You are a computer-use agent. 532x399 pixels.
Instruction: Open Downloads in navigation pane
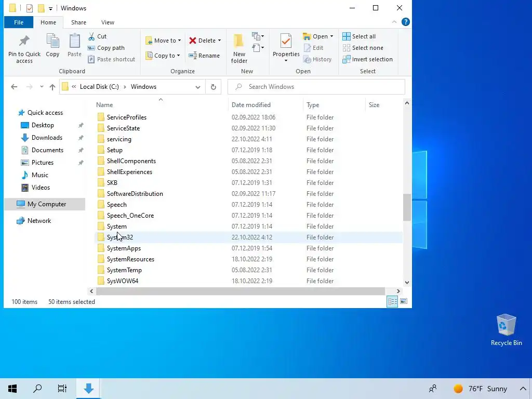pyautogui.click(x=47, y=137)
